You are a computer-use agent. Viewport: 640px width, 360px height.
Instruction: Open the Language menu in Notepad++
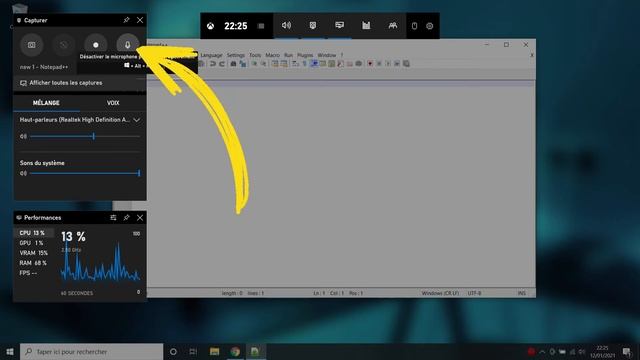[211, 55]
